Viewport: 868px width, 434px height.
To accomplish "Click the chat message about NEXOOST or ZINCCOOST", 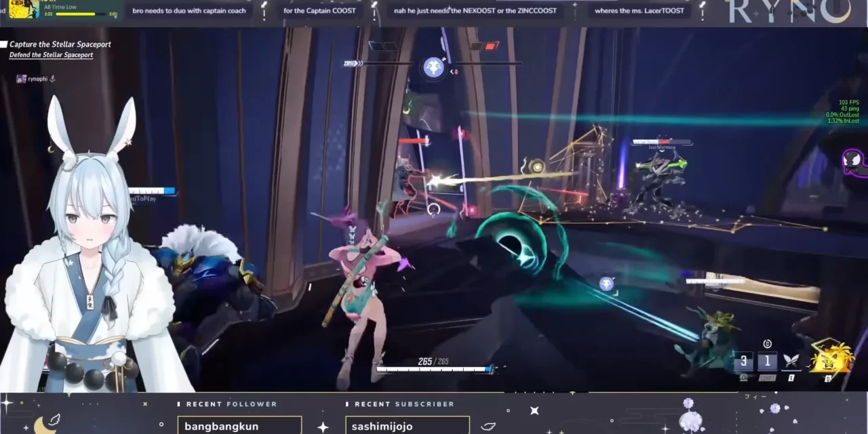I will (x=475, y=11).
